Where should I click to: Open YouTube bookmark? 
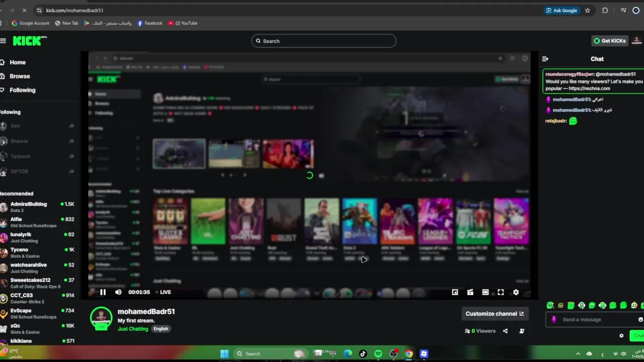tap(183, 23)
